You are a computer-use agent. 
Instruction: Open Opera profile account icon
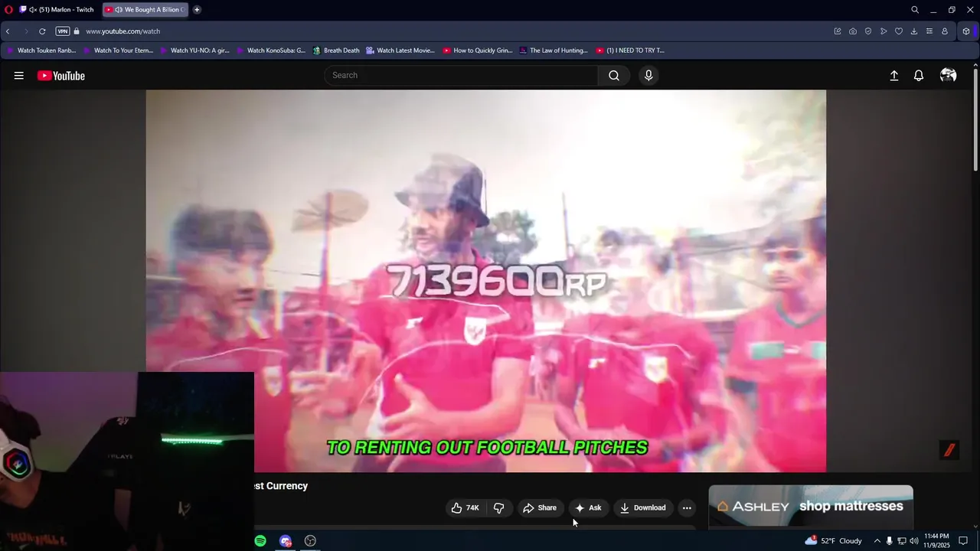(x=945, y=31)
